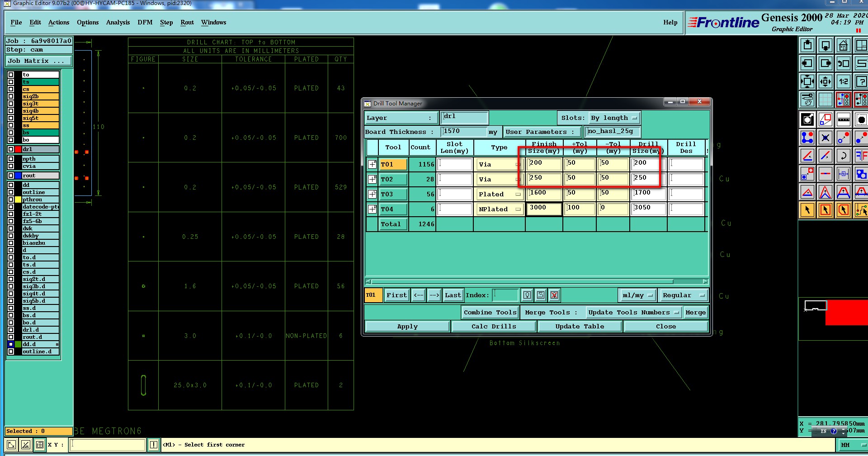Click the Last tool navigation button
The height and width of the screenshot is (456, 868).
[453, 295]
